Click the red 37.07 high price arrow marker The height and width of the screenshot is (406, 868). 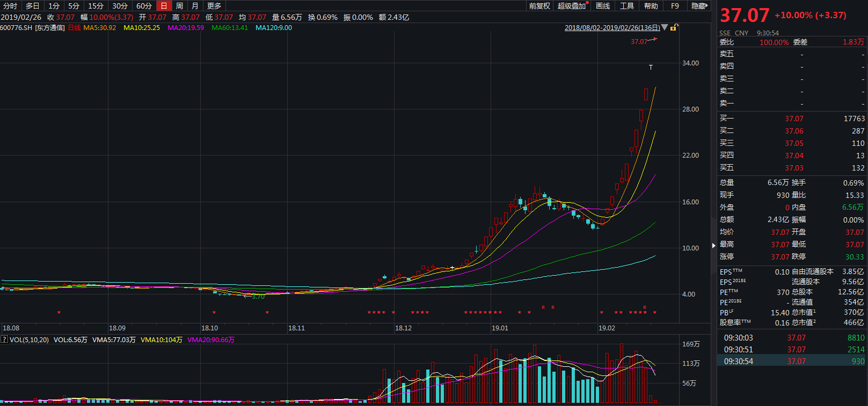coord(644,41)
